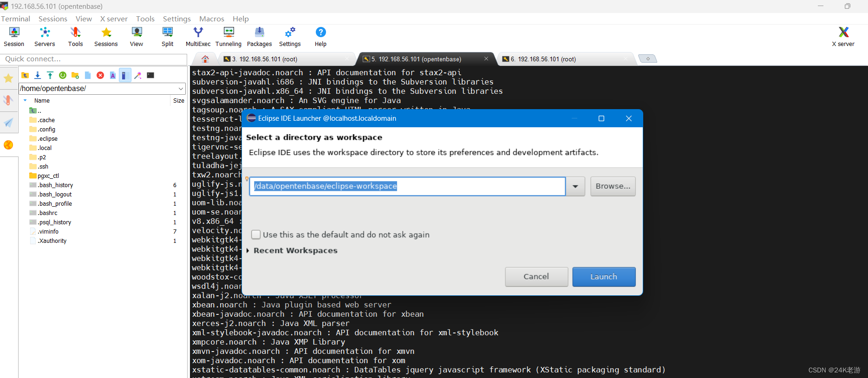Refresh the SFTP folder listing
This screenshot has width=868, height=378.
(x=63, y=75)
